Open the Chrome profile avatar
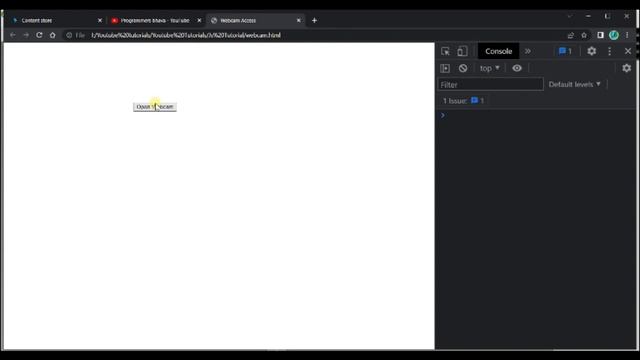Viewport: 640px width, 360px height. [614, 35]
